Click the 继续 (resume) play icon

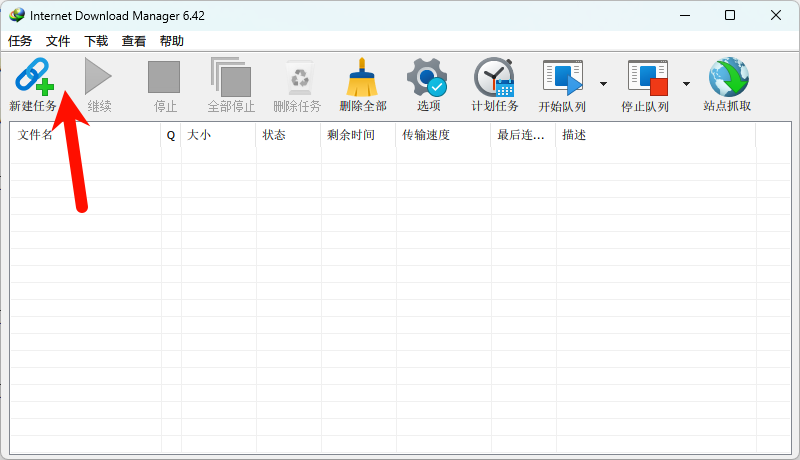click(x=98, y=76)
